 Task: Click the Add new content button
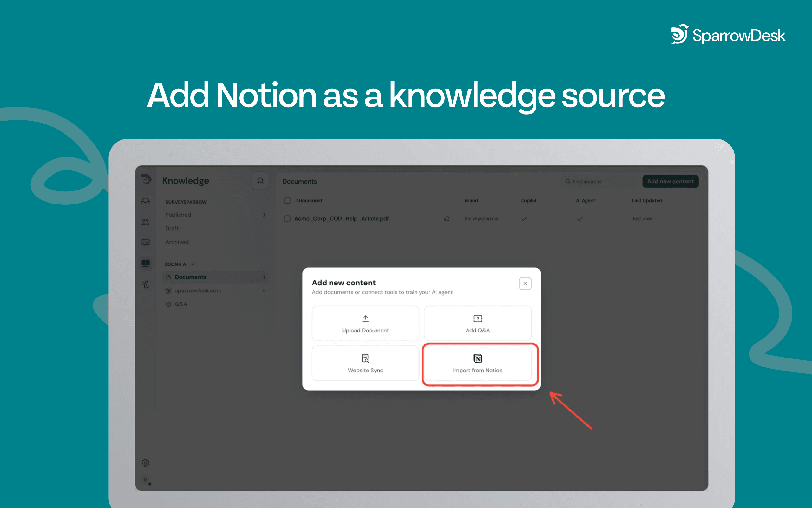pos(671,181)
